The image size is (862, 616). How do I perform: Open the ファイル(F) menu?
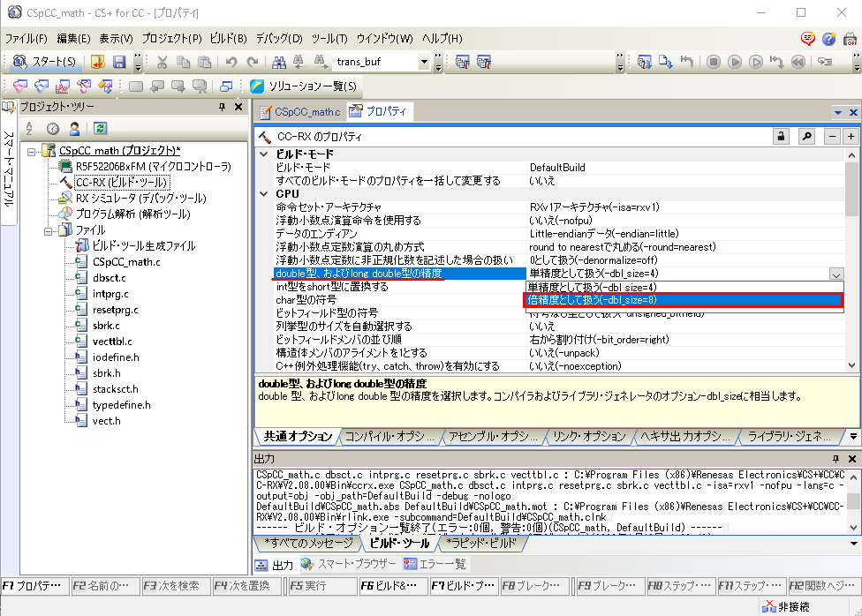point(26,39)
